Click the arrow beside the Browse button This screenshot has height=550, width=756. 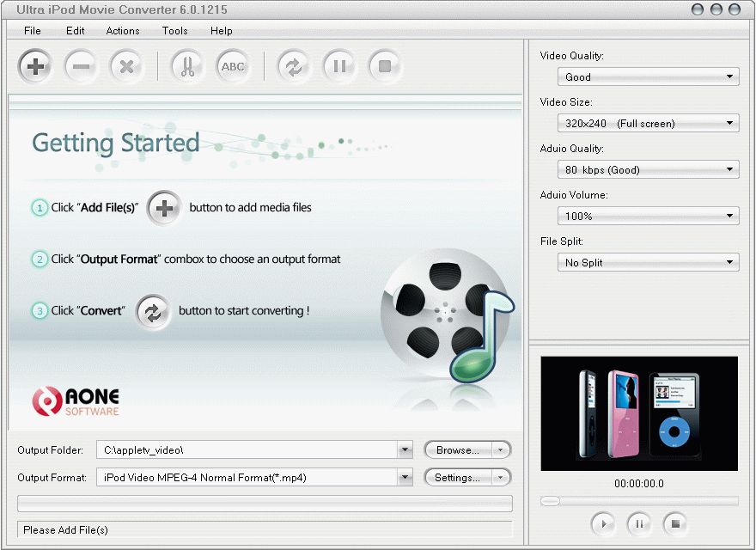point(501,450)
